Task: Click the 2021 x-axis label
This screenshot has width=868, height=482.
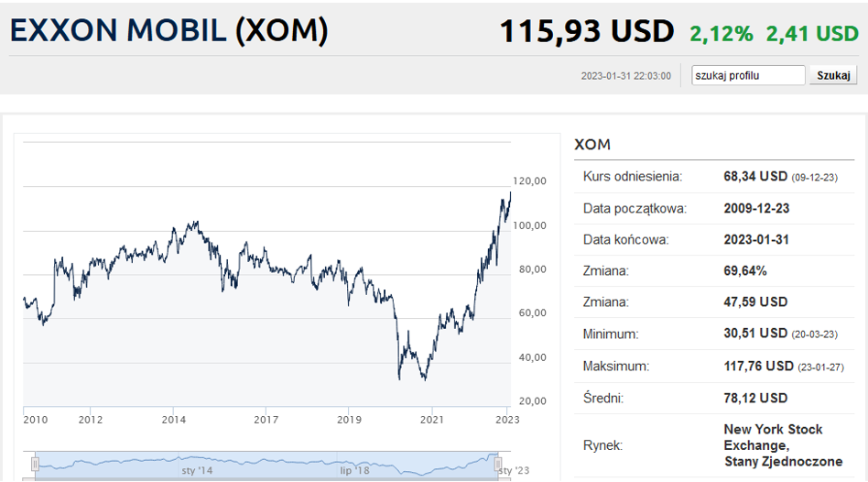Action: tap(432, 420)
